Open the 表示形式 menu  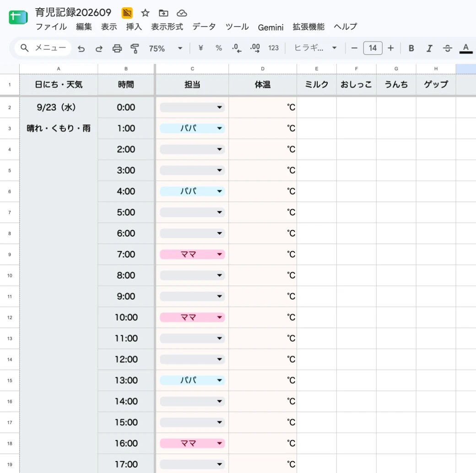pyautogui.click(x=167, y=27)
